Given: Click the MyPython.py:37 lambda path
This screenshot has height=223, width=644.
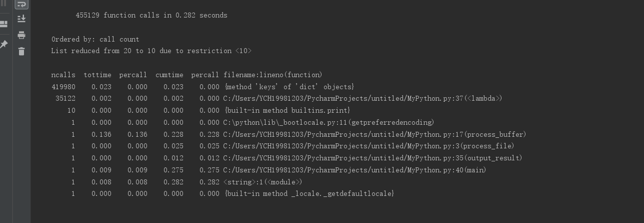Looking at the screenshot, I should pyautogui.click(x=362, y=99).
